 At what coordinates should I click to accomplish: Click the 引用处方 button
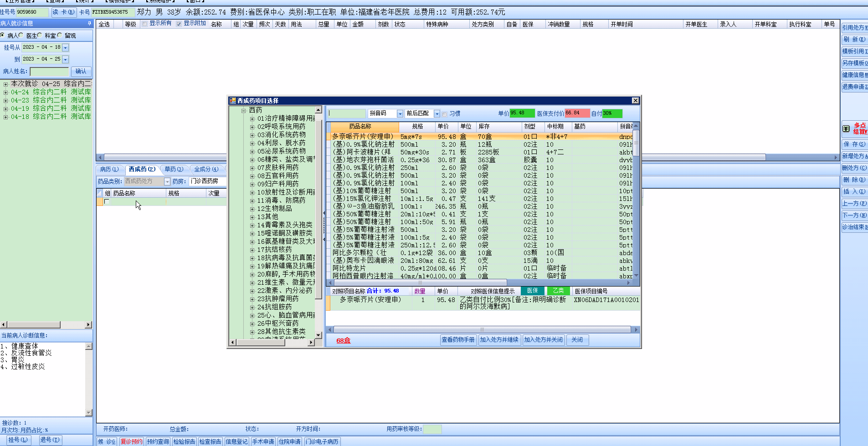pos(854,27)
